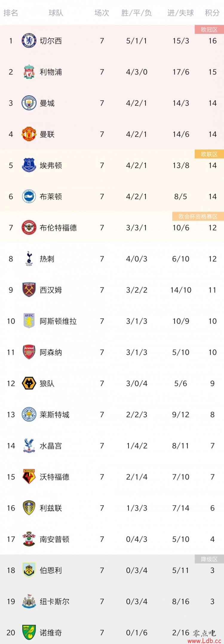Select the Tottenham cockerel logo
224x644 pixels.
click(29, 259)
